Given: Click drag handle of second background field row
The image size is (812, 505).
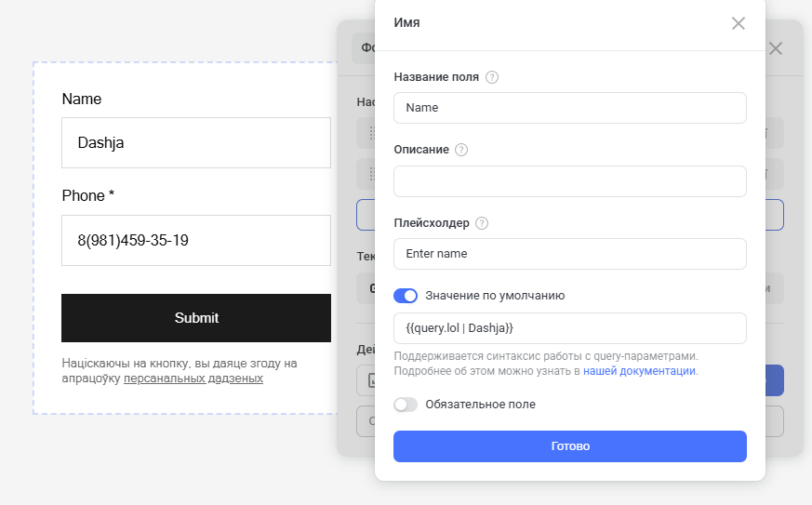Looking at the screenshot, I should point(370,173).
